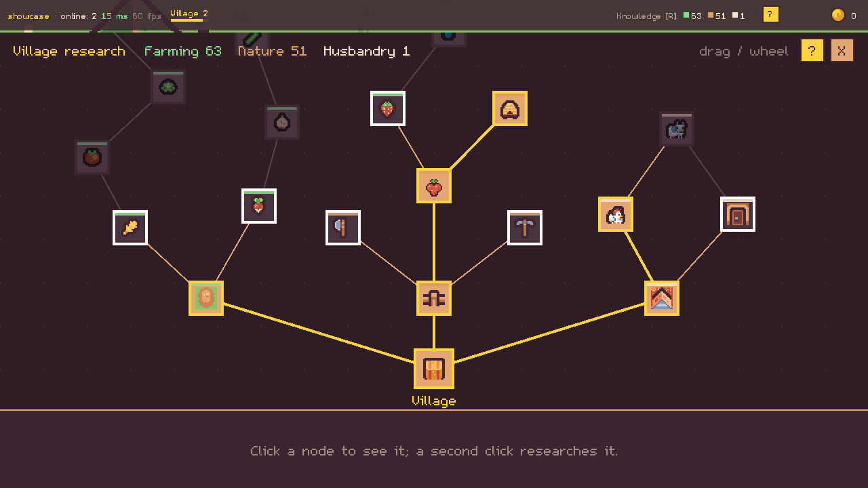
Task: Click the 'online: 2' status text
Action: 79,16
